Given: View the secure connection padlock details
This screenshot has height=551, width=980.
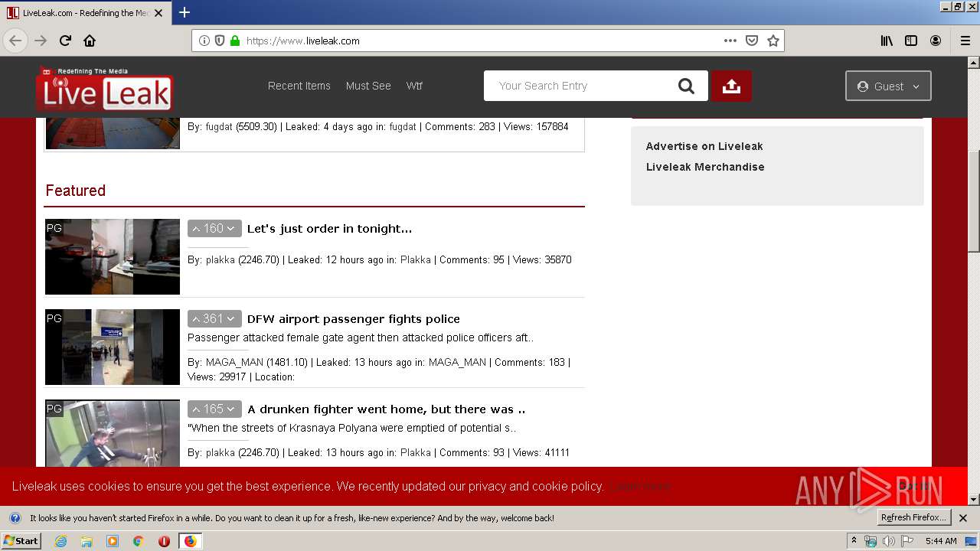Looking at the screenshot, I should pos(235,41).
